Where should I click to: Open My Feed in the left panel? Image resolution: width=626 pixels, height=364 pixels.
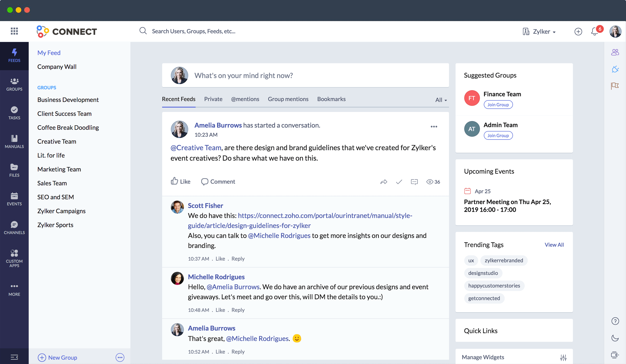(49, 53)
